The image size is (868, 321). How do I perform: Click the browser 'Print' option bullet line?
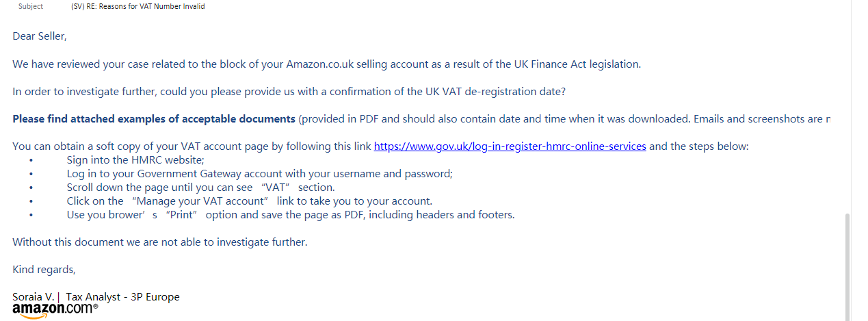point(291,215)
